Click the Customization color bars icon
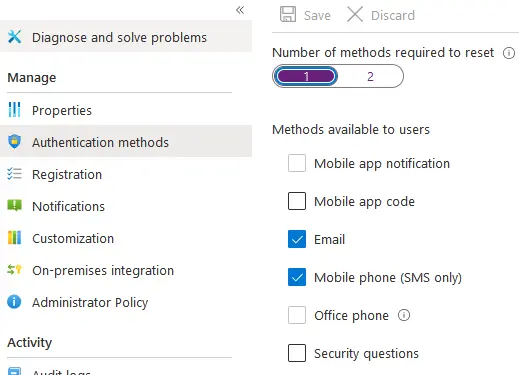The image size is (519, 375). pyautogui.click(x=14, y=238)
